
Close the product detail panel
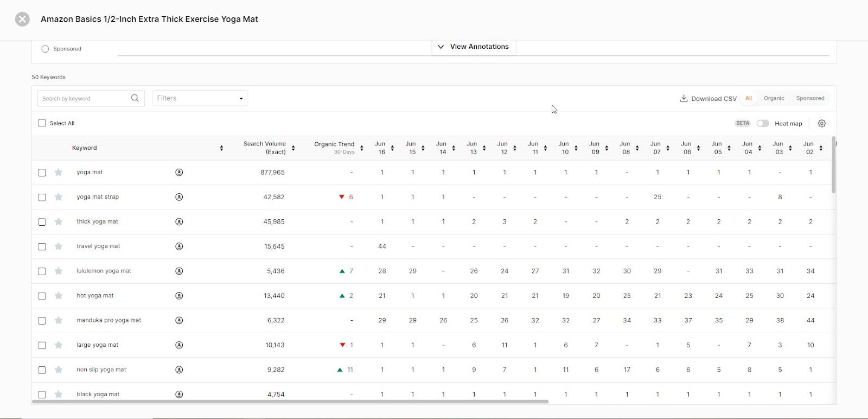[x=22, y=20]
